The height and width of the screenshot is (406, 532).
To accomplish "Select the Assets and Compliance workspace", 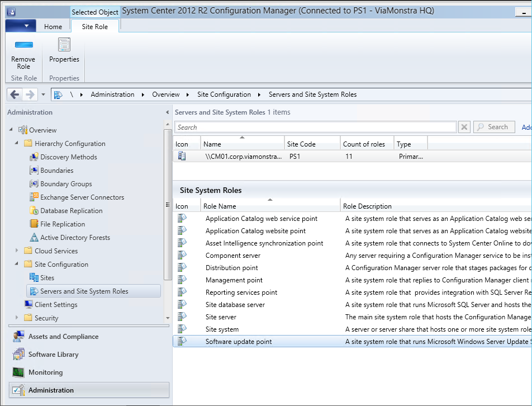I will (x=63, y=337).
